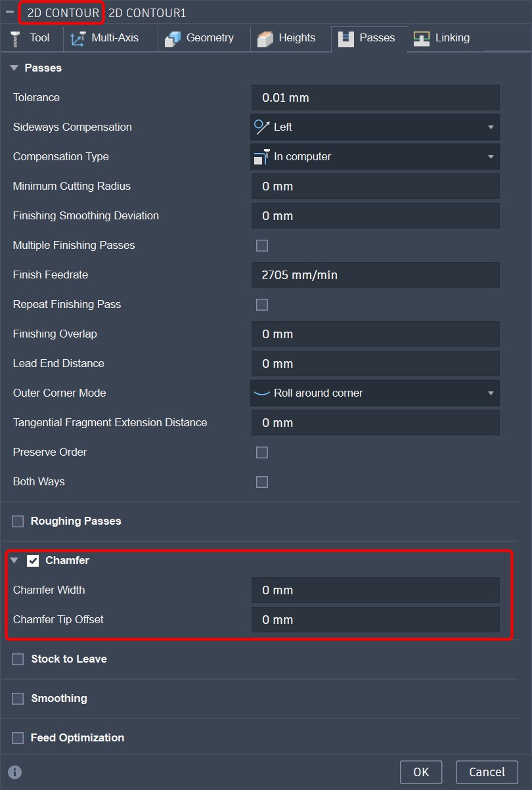The height and width of the screenshot is (790, 532).
Task: Click the Finishing Smoothing Deviation field
Action: click(x=375, y=215)
